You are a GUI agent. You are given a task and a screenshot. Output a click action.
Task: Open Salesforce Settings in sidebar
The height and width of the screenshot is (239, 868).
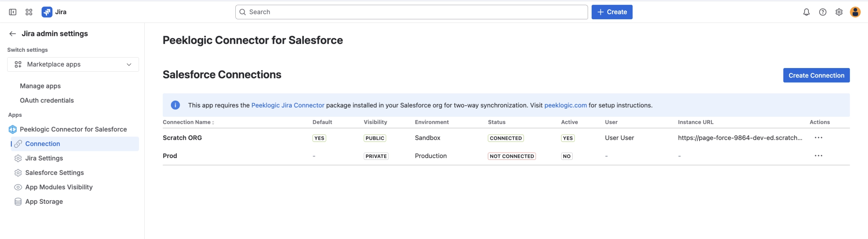pos(55,173)
